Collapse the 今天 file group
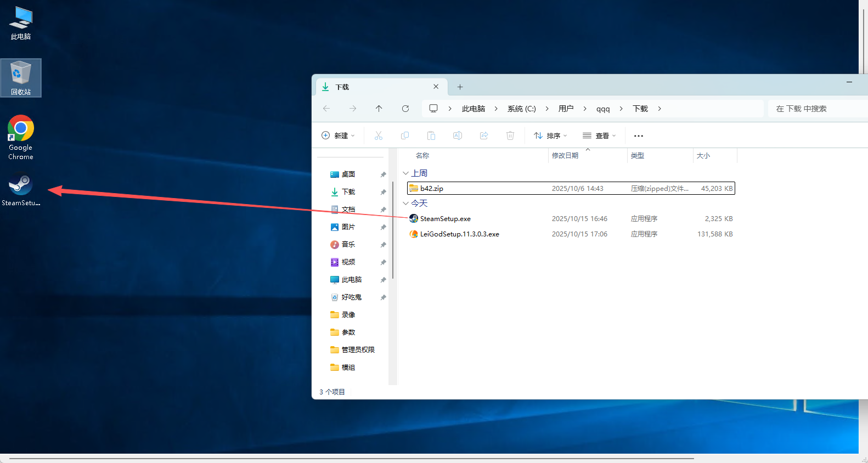The width and height of the screenshot is (868, 463). [x=406, y=204]
